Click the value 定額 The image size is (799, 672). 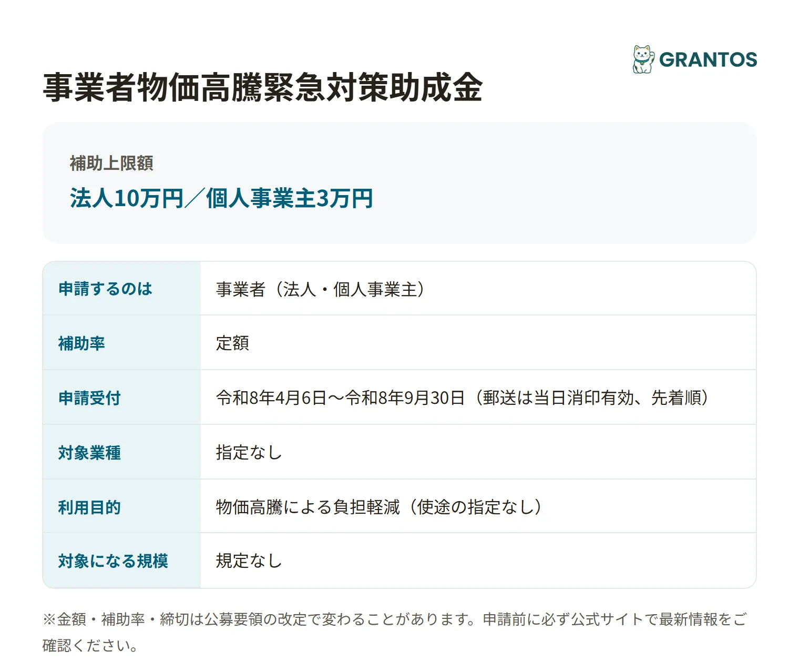tap(232, 343)
